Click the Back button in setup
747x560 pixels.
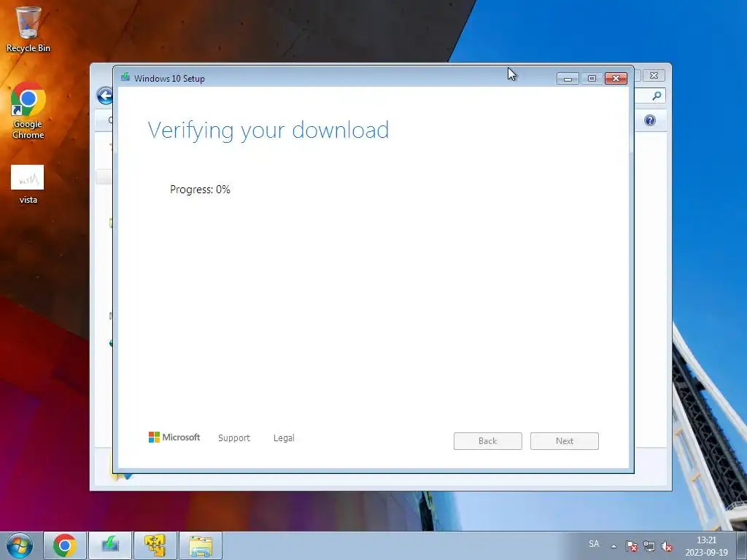(487, 441)
